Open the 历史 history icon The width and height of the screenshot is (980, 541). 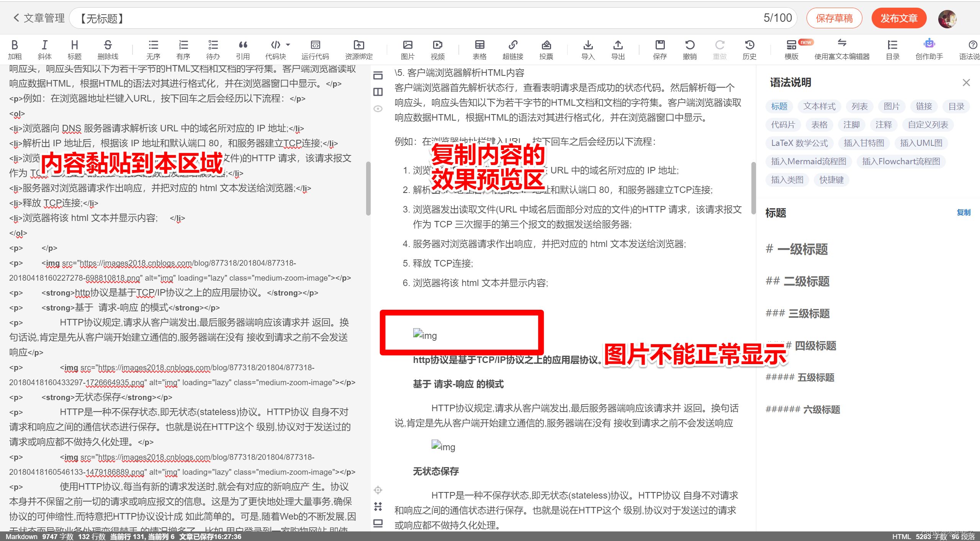pos(749,46)
